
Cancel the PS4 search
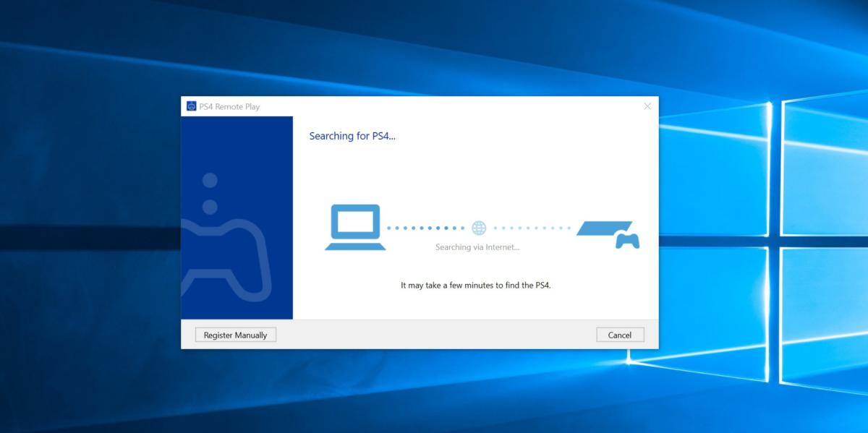(620, 335)
